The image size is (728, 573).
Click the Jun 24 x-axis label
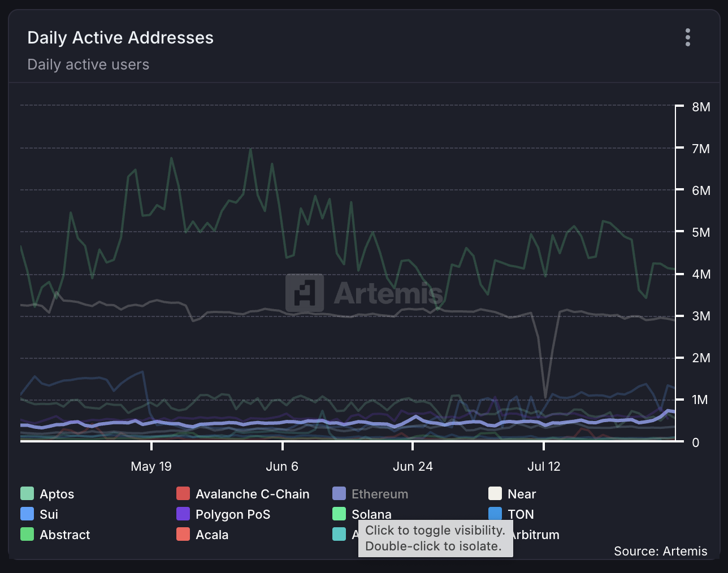[x=413, y=467]
